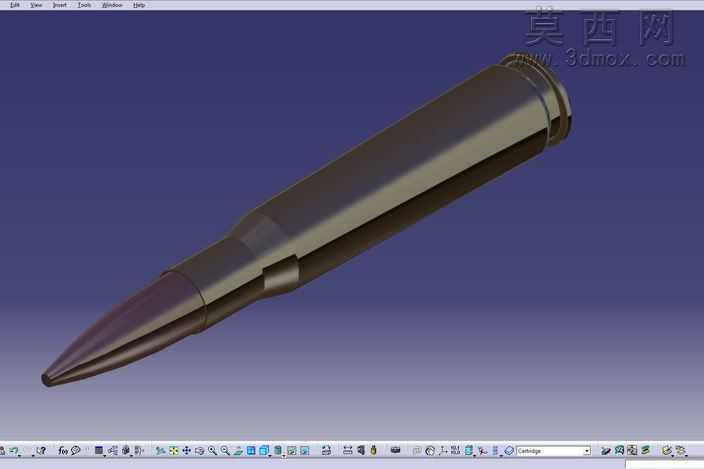Open the Insert menu
The image size is (704, 469).
click(x=60, y=5)
